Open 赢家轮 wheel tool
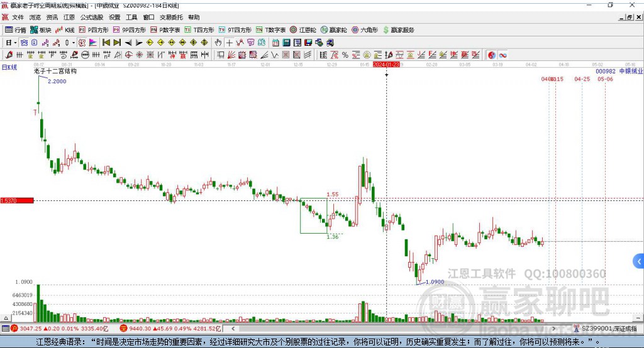 coord(334,30)
